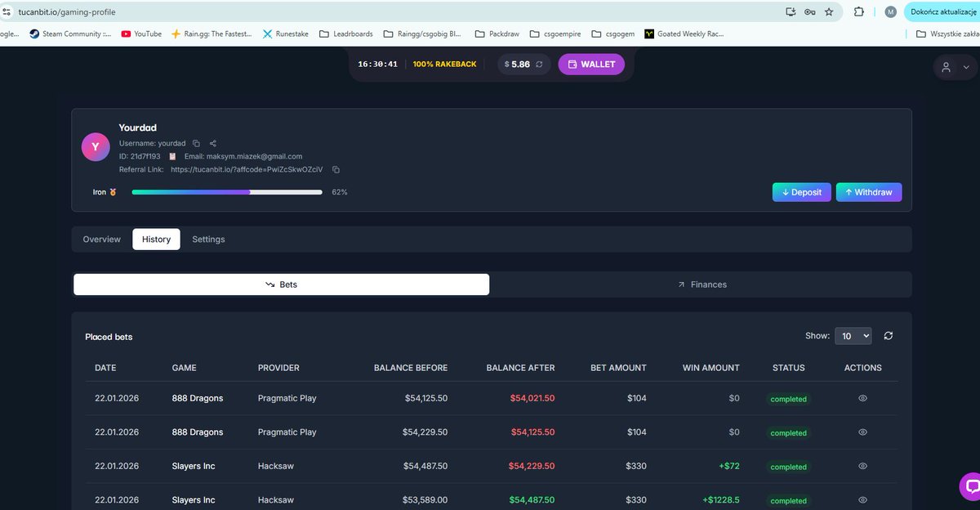Click the Deposit button
The height and width of the screenshot is (510, 980).
point(802,192)
